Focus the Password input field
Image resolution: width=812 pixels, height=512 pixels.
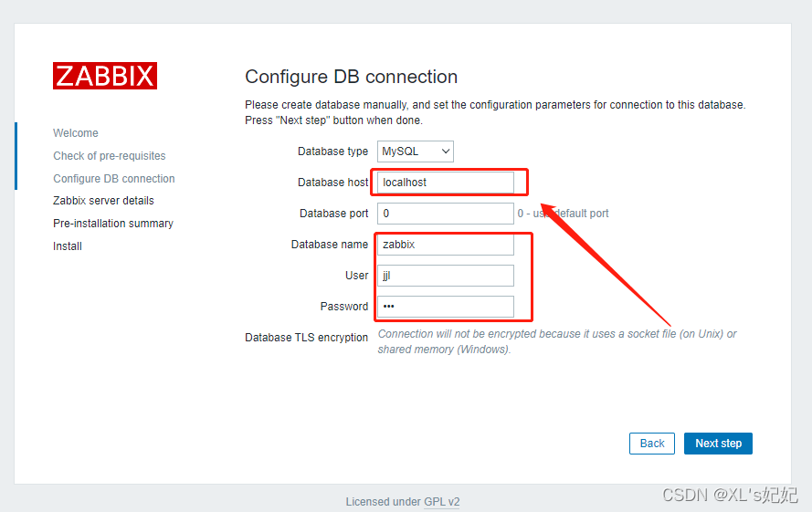click(x=446, y=307)
